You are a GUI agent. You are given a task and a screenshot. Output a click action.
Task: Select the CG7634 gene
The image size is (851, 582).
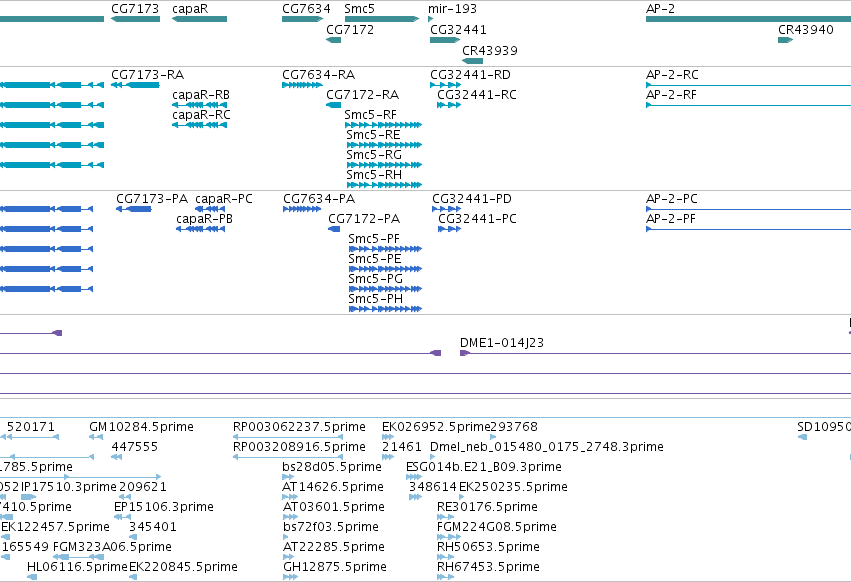pos(302,19)
